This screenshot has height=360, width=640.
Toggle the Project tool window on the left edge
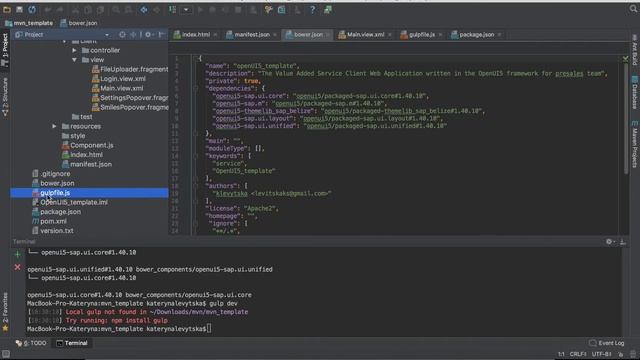tap(5, 50)
